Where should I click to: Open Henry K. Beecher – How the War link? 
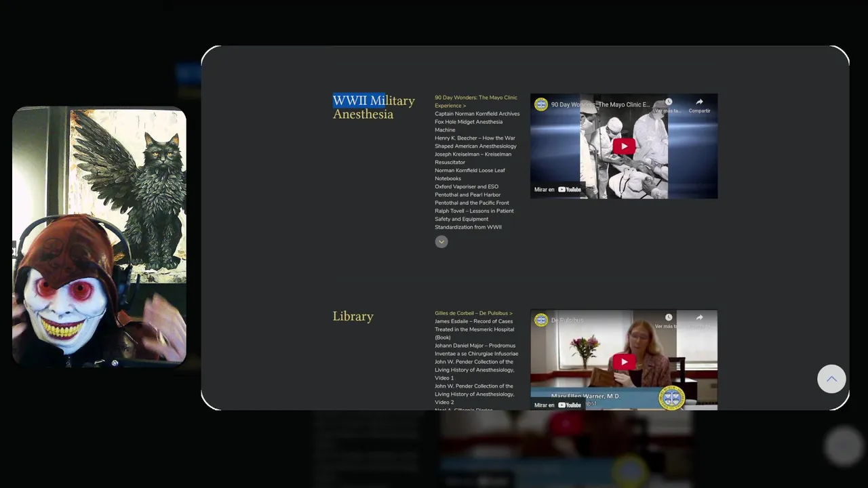[475, 142]
